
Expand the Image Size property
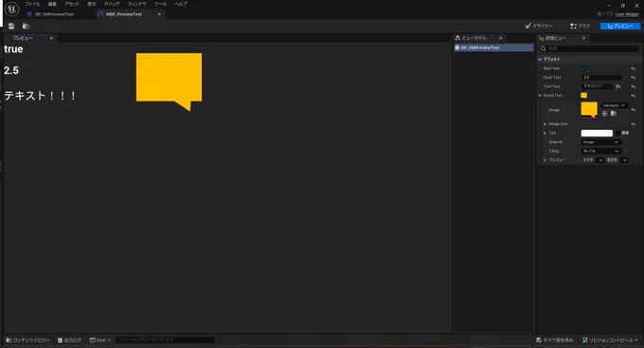click(545, 124)
